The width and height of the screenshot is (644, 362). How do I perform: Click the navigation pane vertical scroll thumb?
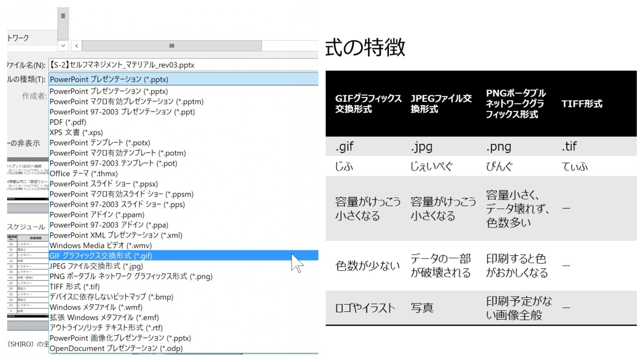pos(63,23)
